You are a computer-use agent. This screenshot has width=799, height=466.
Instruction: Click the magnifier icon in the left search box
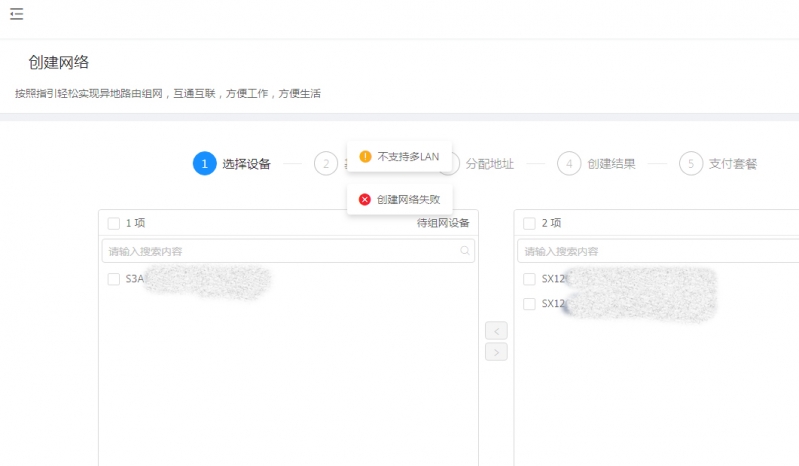pyautogui.click(x=465, y=251)
